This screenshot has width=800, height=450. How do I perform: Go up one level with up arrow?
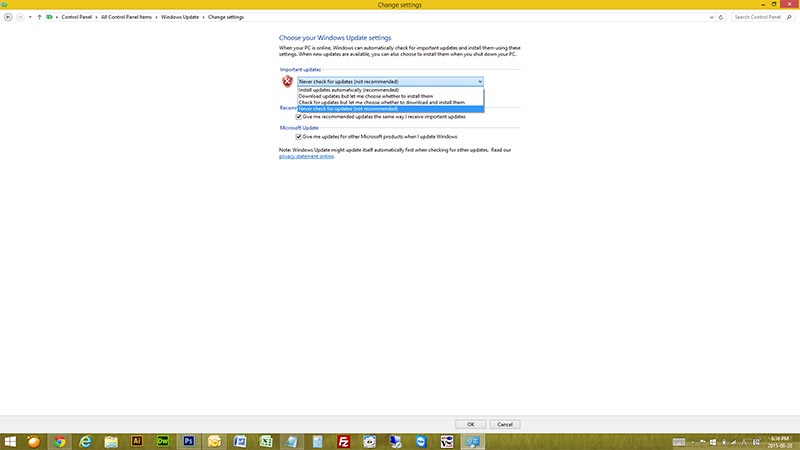(x=39, y=17)
